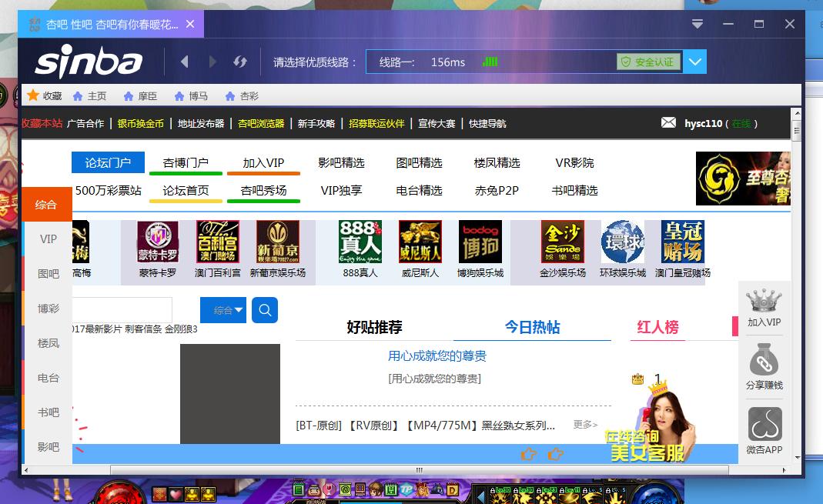Viewport: 823px width, 504px height.
Task: Click the 更多> link
Action: 585,425
